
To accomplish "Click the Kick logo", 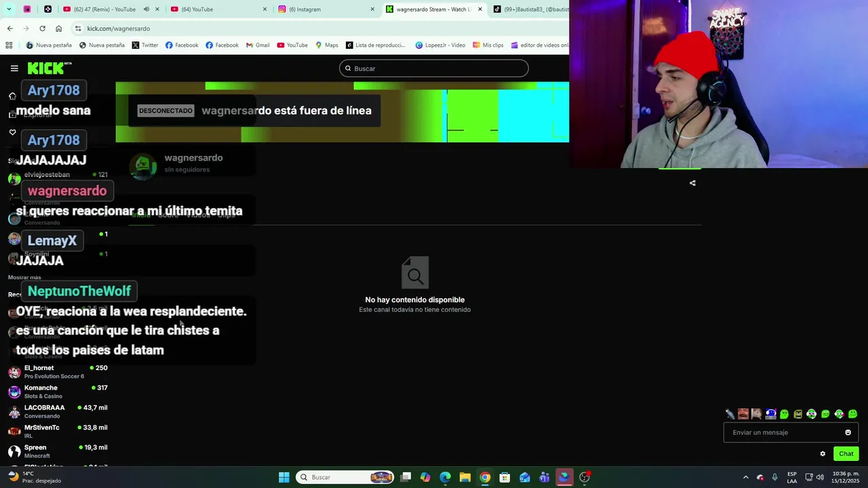I will tap(49, 68).
